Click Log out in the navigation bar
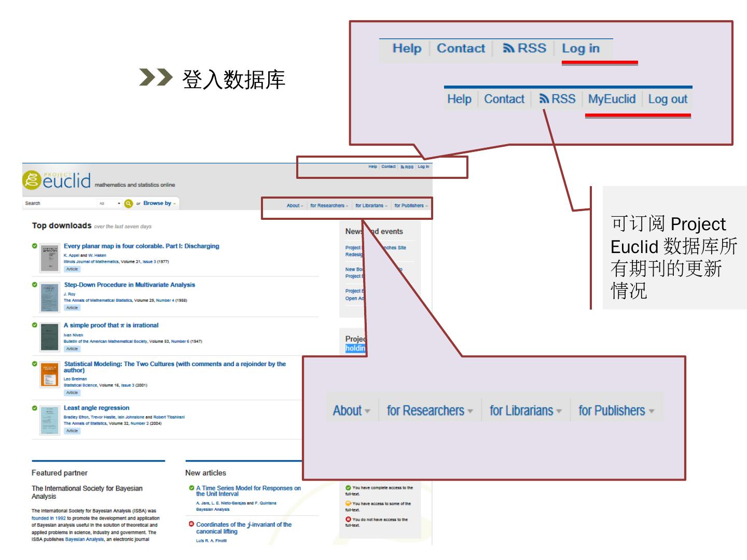The height and width of the screenshot is (560, 747). point(667,99)
